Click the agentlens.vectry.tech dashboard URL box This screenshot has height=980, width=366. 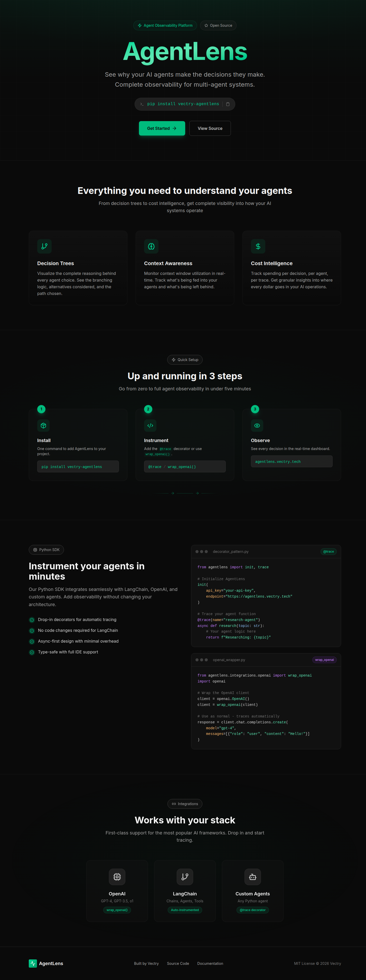(292, 462)
